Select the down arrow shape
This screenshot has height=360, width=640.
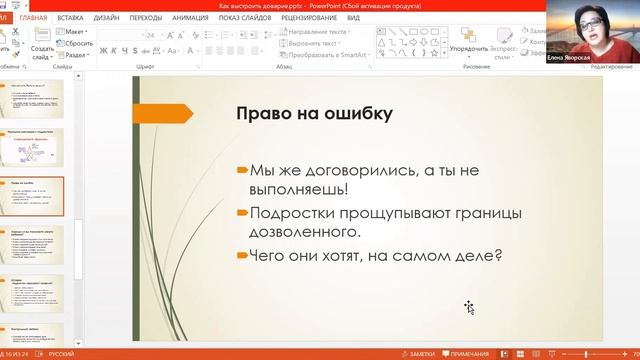[424, 42]
